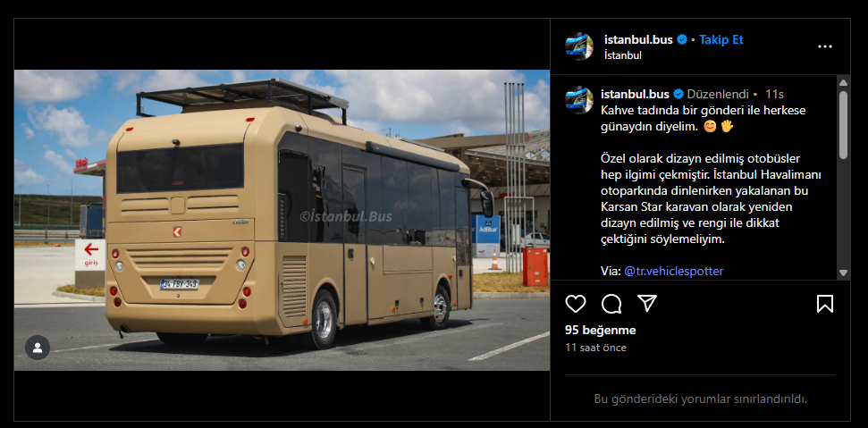View list of 95 beğenme likes
868x428 pixels.
pyautogui.click(x=600, y=330)
